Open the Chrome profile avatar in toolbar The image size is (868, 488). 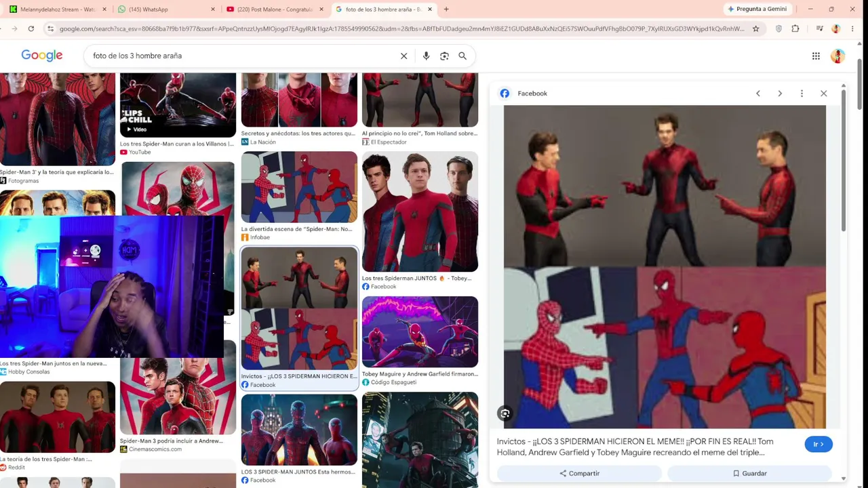(836, 28)
